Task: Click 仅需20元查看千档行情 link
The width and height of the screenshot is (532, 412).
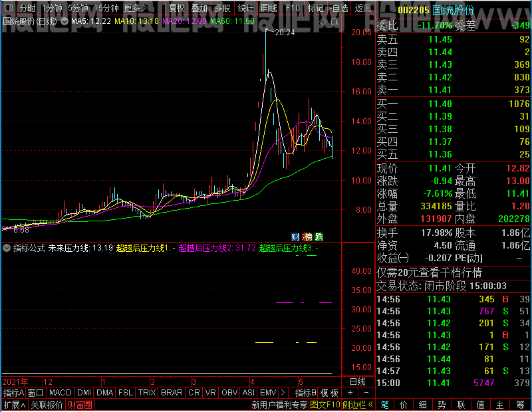Action: click(x=429, y=272)
